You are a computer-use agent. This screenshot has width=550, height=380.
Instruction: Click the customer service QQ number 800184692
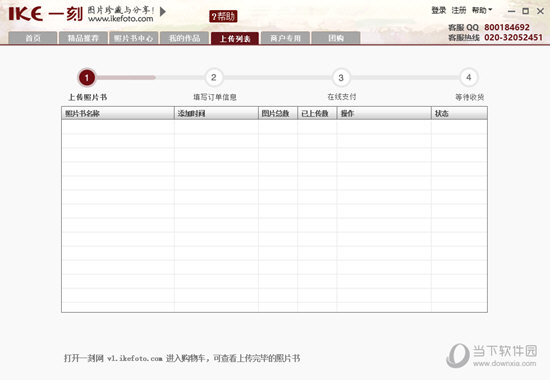(507, 27)
